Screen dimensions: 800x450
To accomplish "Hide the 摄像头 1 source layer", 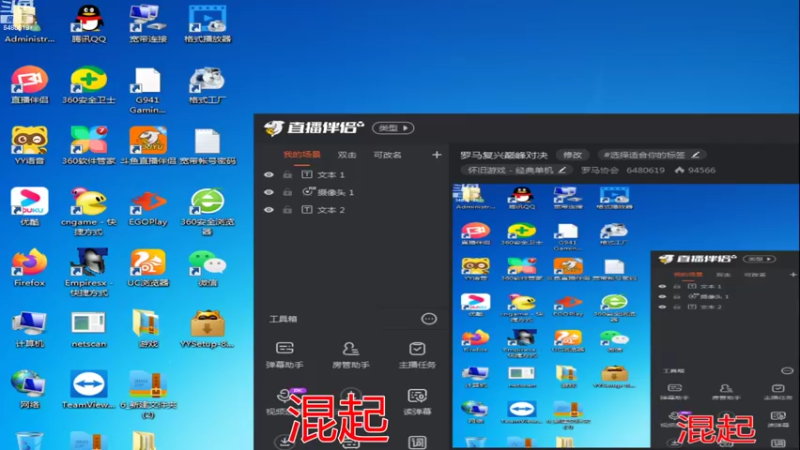I will pos(269,192).
